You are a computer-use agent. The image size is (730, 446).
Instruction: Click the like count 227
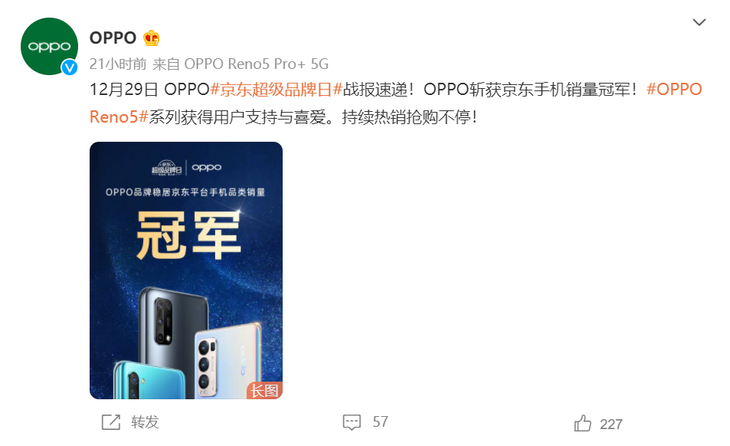[x=611, y=424]
